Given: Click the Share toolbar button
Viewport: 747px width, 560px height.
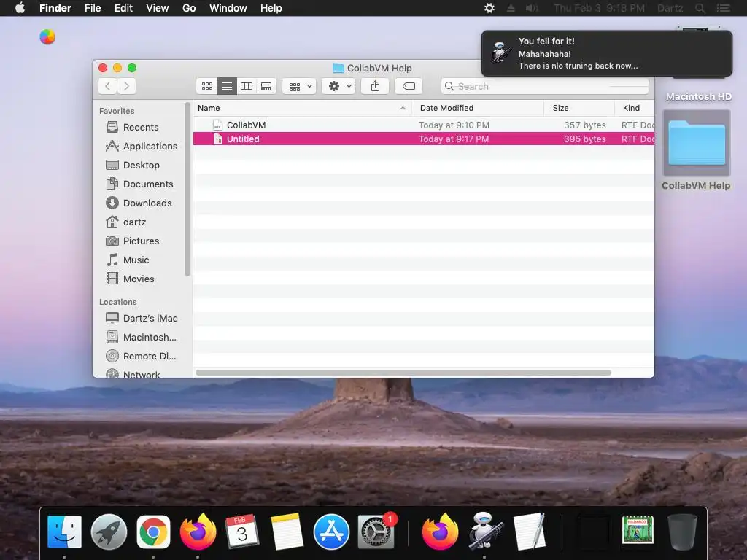Looking at the screenshot, I should pos(376,86).
